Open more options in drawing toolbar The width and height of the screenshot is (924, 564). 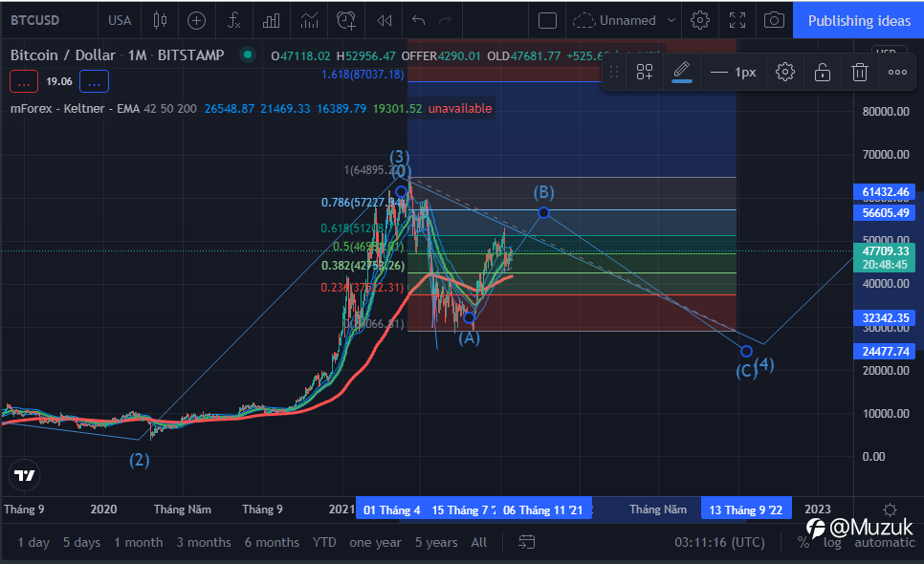(897, 72)
